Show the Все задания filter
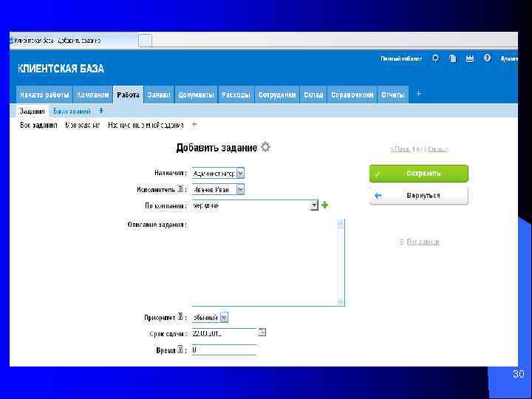Image resolution: width=532 pixels, height=399 pixels. 38,125
